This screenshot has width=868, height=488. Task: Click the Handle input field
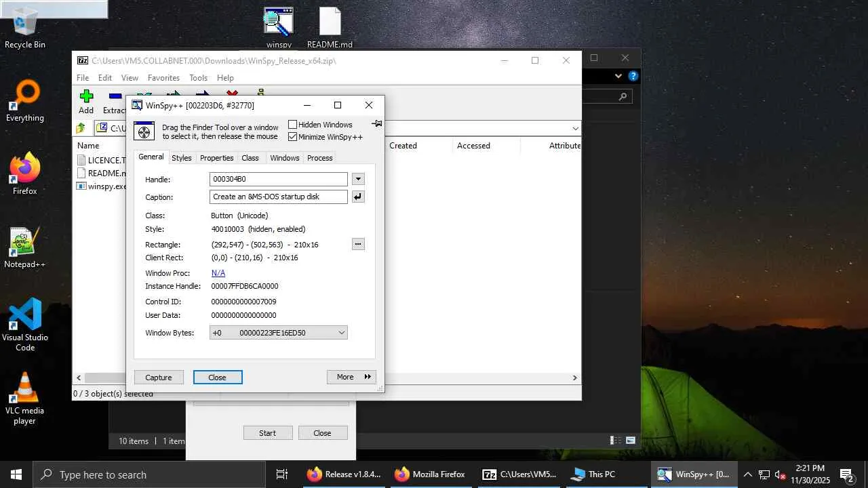pyautogui.click(x=279, y=179)
